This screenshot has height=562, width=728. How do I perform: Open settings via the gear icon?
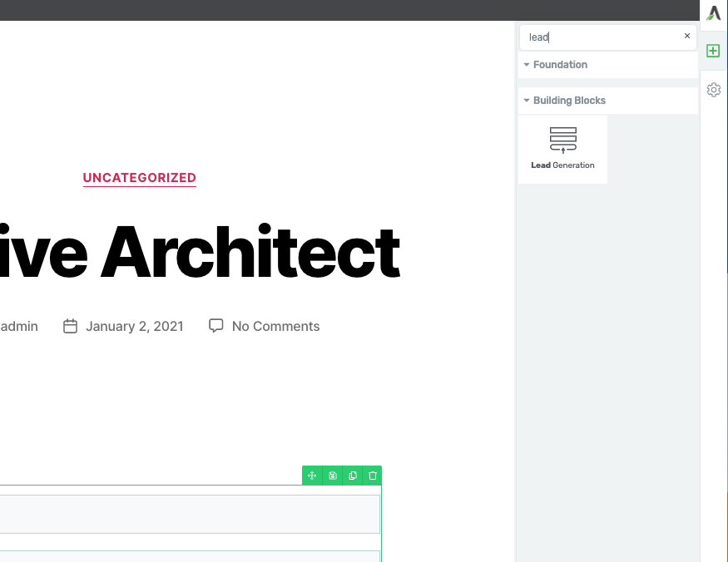pyautogui.click(x=713, y=90)
